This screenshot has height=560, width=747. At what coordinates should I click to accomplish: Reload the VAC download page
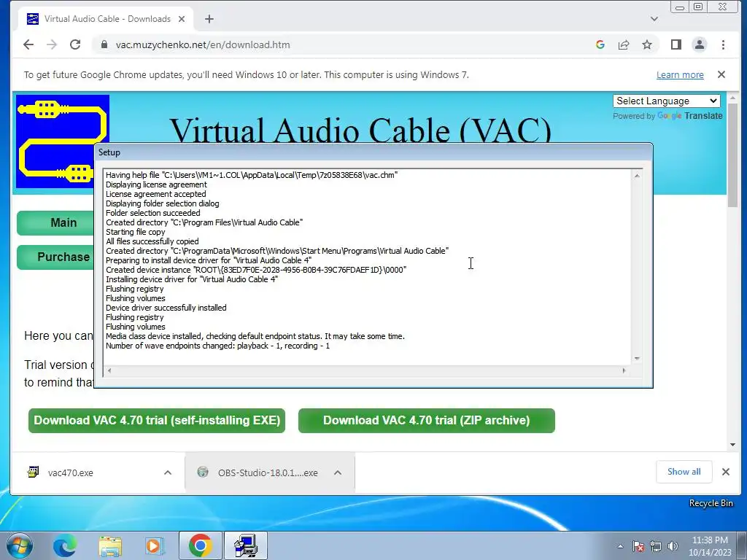pyautogui.click(x=75, y=44)
